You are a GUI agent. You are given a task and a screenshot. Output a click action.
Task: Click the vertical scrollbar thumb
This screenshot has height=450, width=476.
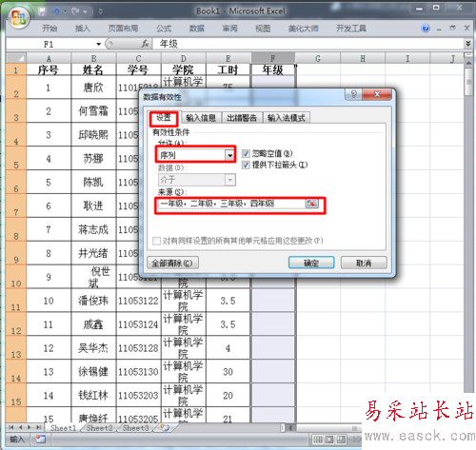pyautogui.click(x=468, y=81)
